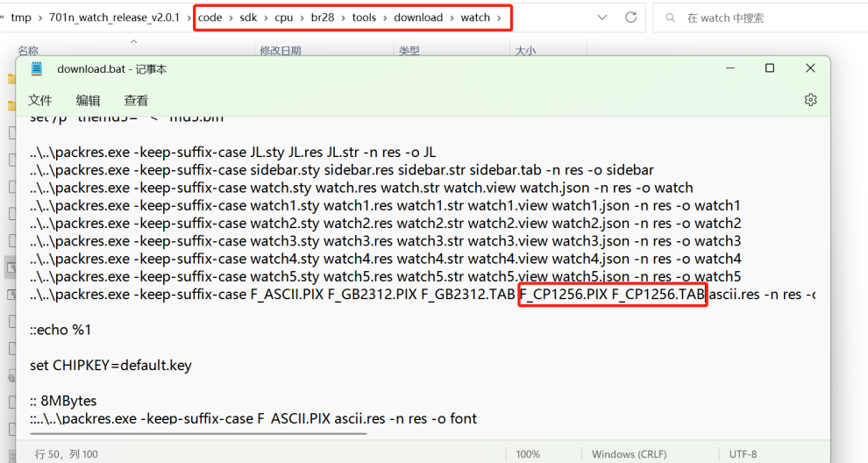The image size is (868, 463).
Task: Open the 查看 menu in Notepad
Action: pyautogui.click(x=136, y=100)
